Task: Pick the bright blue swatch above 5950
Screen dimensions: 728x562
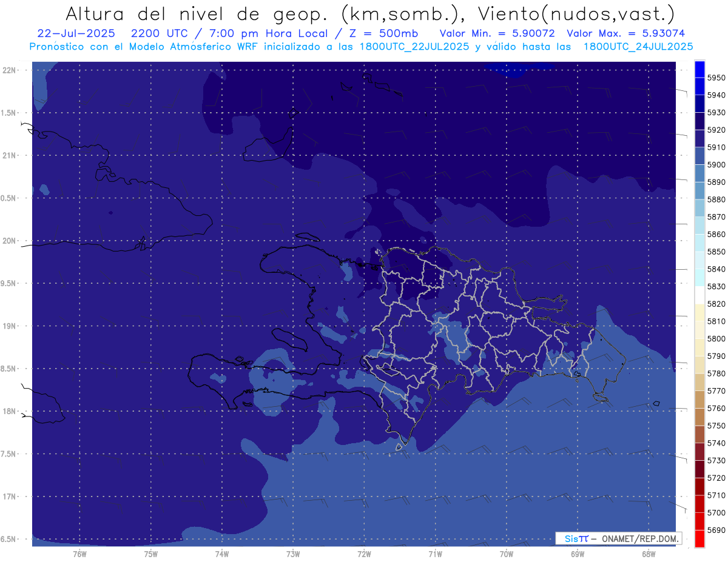Action: (x=699, y=69)
